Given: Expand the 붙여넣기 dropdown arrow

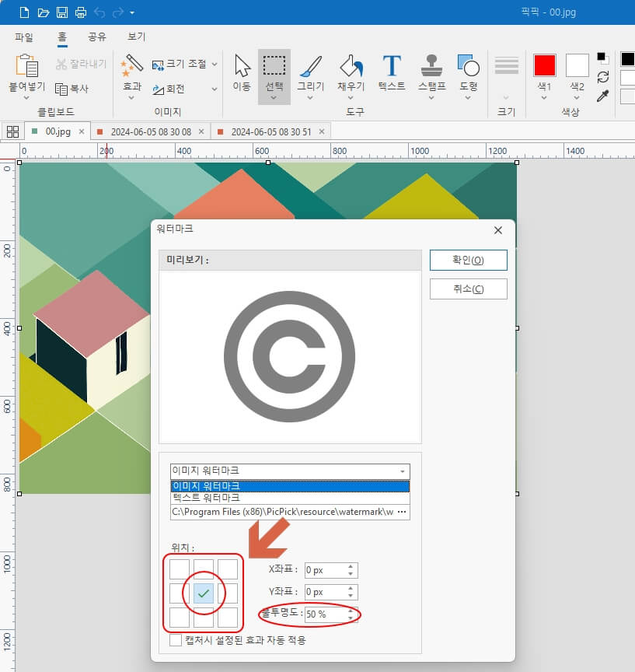Looking at the screenshot, I should [x=26, y=98].
